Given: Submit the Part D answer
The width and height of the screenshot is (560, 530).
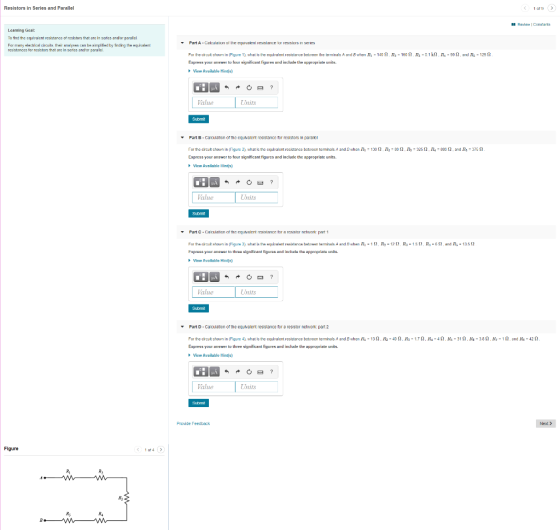Looking at the screenshot, I should (x=199, y=403).
